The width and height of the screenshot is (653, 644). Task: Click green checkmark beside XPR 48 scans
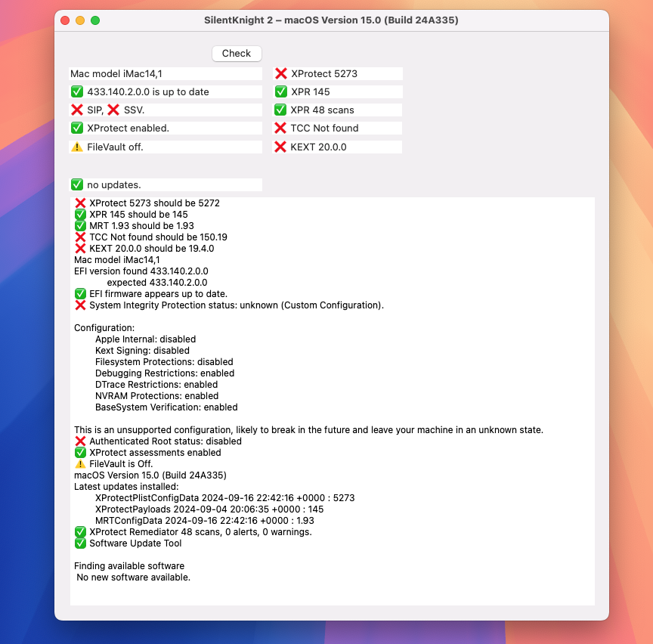(280, 110)
